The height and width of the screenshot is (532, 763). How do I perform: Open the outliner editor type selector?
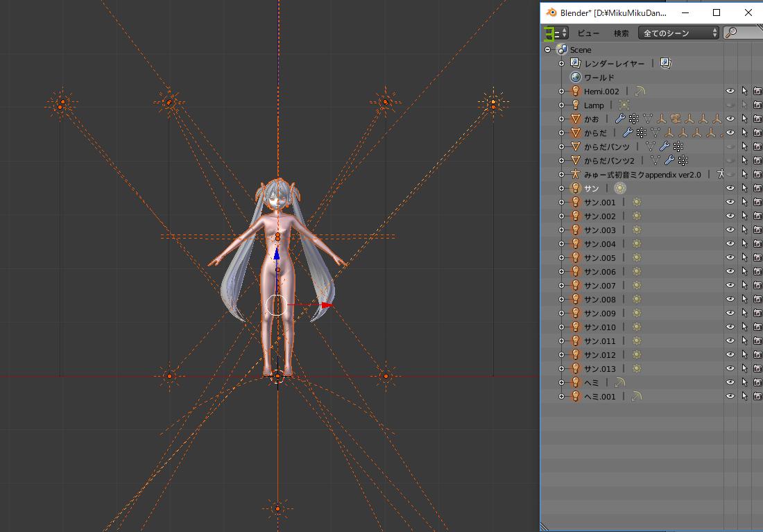point(555,33)
